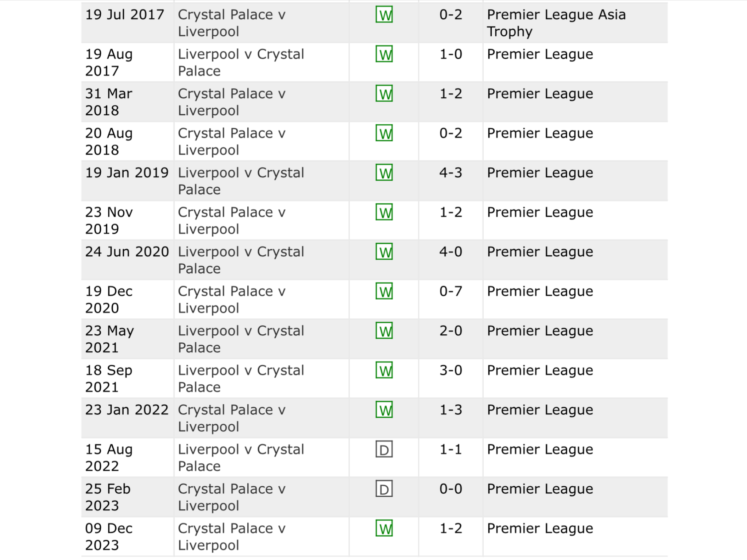The image size is (747, 560).
Task: Select the D badge for 25 Feb 2023 match
Action: coord(384,489)
